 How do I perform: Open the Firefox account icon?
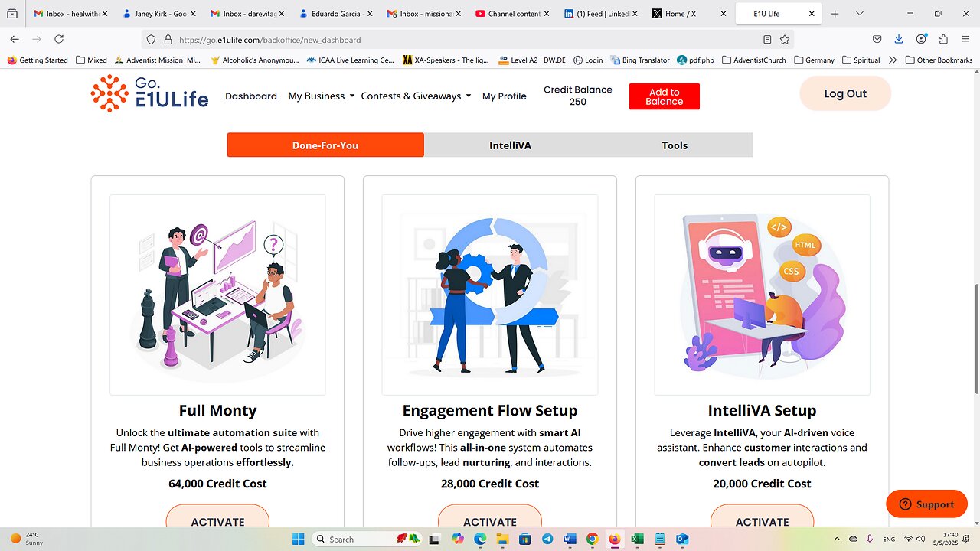pos(921,40)
